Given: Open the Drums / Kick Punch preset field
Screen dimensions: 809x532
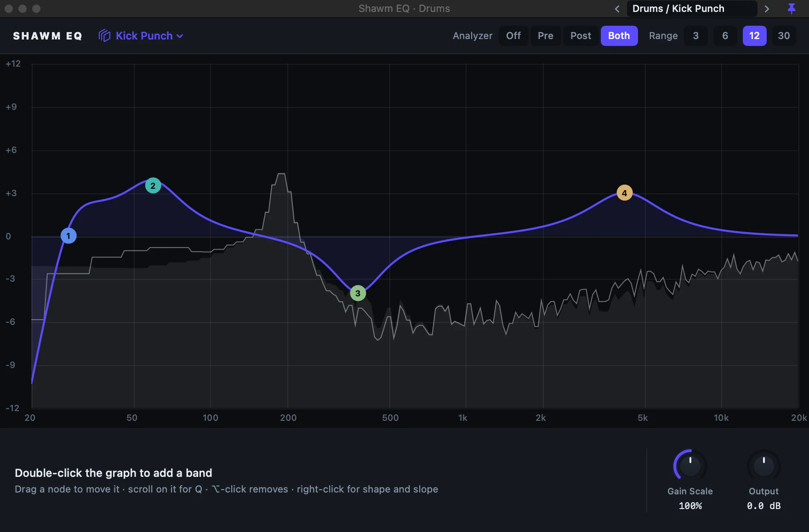Looking at the screenshot, I should pyautogui.click(x=692, y=9).
